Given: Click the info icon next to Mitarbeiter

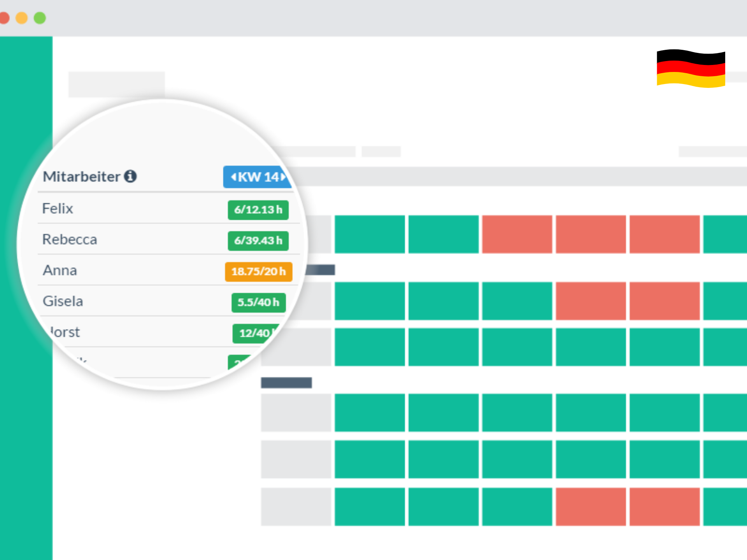Looking at the screenshot, I should coord(130,177).
